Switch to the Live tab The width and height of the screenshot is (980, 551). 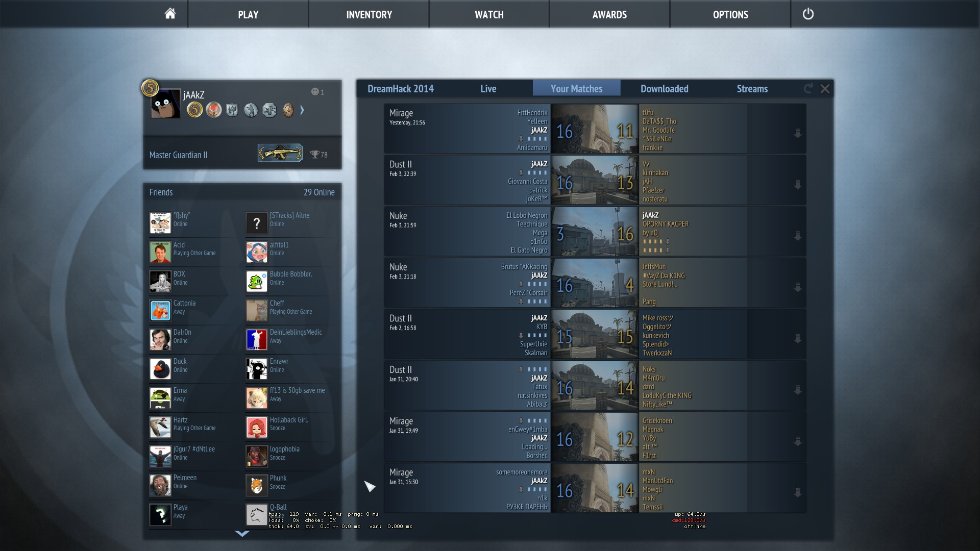(x=488, y=89)
